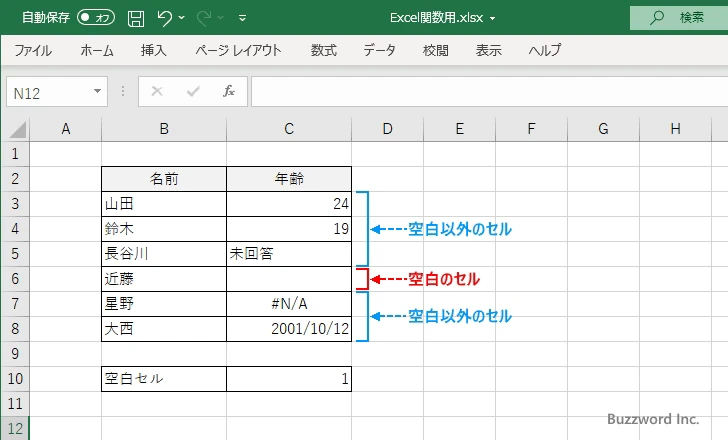Select column G header
The image size is (728, 440).
point(604,129)
